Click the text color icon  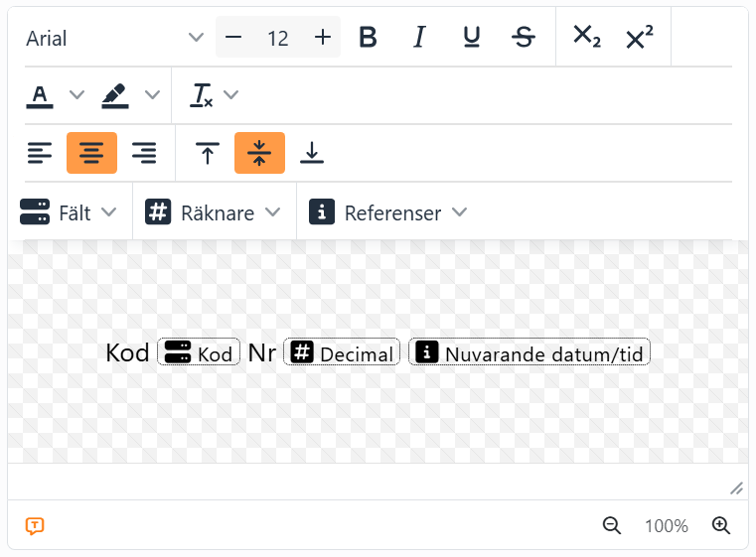[x=40, y=95]
